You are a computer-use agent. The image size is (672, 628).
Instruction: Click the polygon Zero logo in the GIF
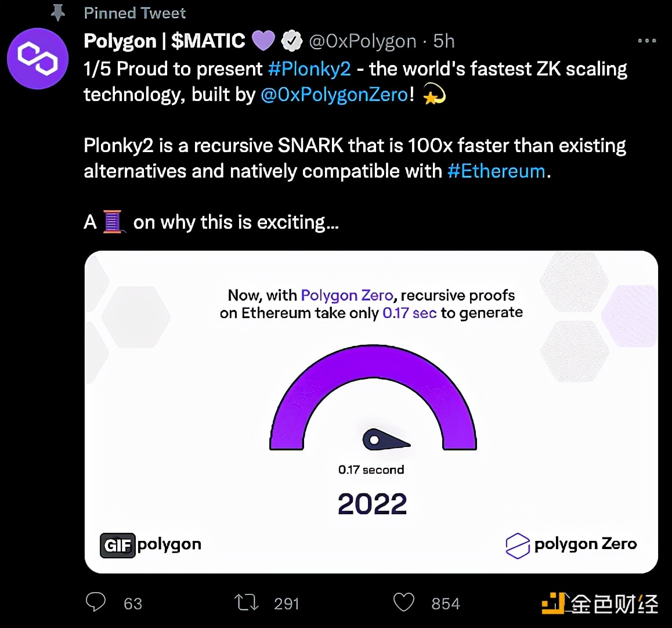tap(571, 545)
